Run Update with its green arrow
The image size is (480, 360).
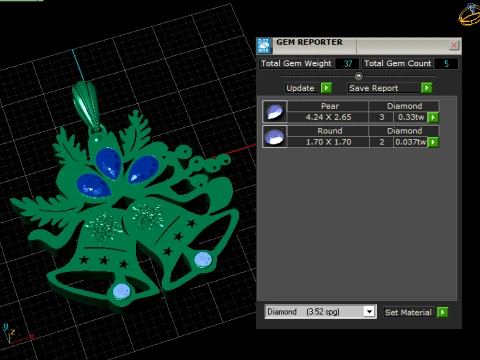(326, 88)
